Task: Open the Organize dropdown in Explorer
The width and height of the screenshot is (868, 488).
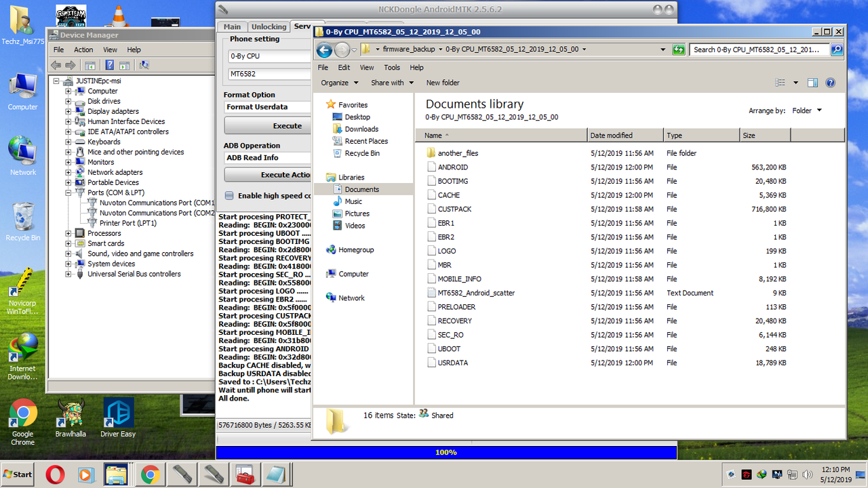Action: [340, 83]
